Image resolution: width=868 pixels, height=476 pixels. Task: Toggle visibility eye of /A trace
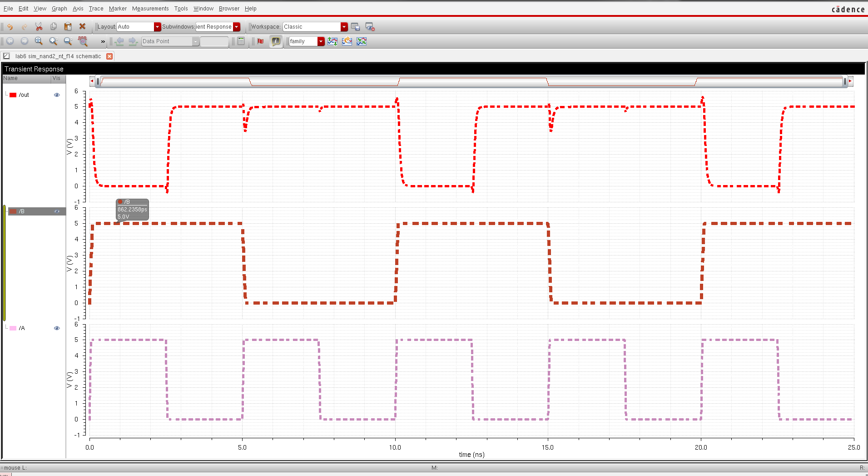coord(57,328)
